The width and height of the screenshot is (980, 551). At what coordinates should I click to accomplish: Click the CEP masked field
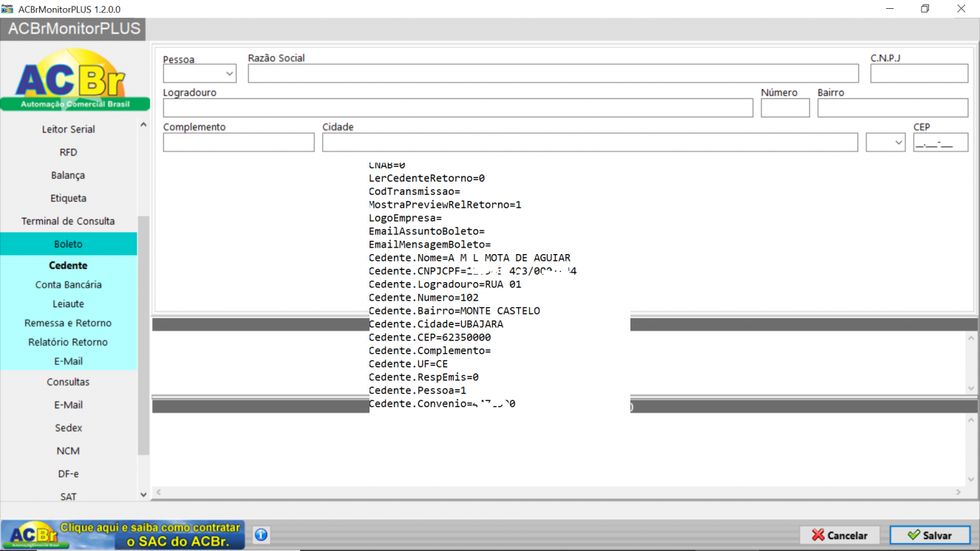point(940,143)
